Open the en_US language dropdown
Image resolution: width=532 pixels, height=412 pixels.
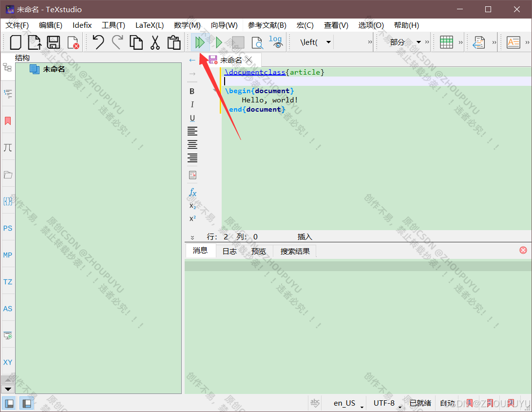coord(348,403)
